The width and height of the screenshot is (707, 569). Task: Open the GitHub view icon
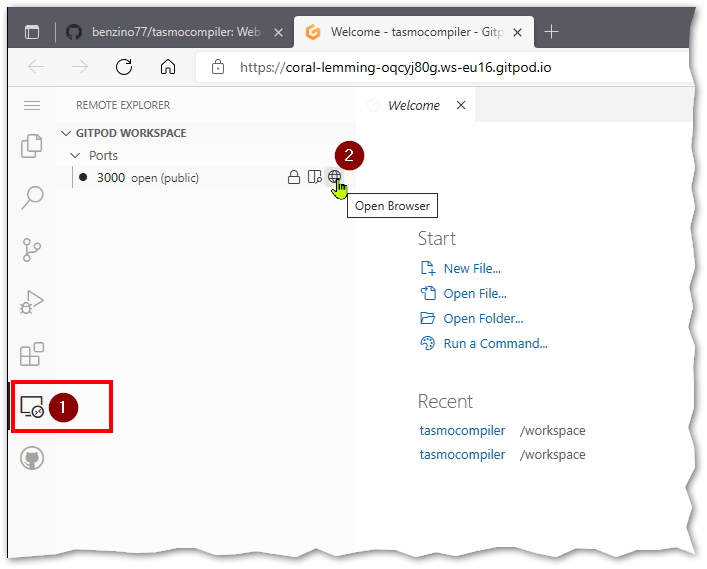point(32,458)
